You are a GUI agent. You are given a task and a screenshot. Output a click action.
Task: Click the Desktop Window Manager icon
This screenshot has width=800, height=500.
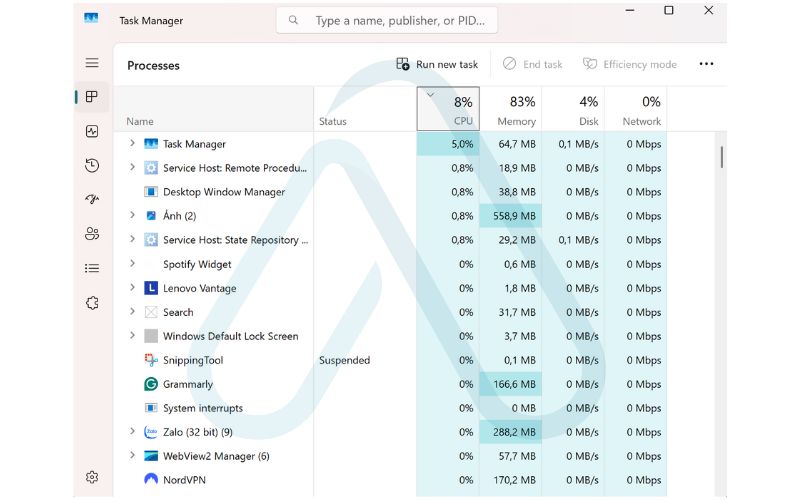[151, 192]
